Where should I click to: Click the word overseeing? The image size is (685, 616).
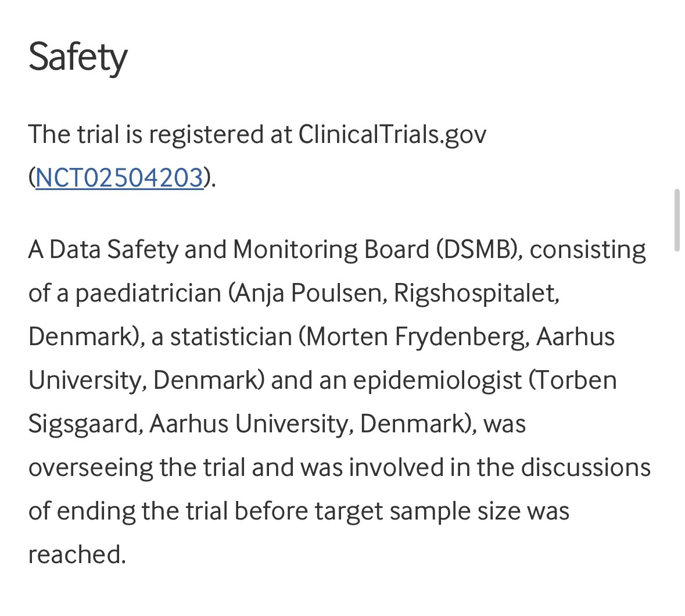[90, 467]
